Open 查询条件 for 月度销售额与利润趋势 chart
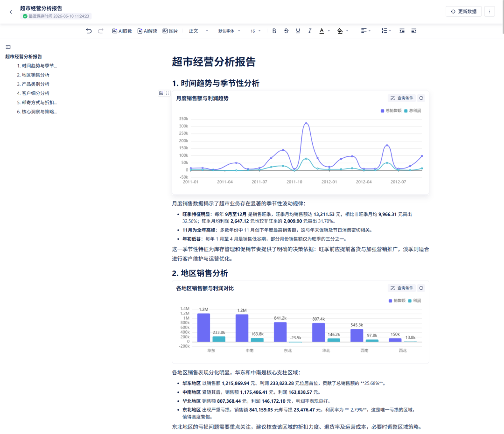Screen dimensions: 504x434 pyautogui.click(x=402, y=98)
